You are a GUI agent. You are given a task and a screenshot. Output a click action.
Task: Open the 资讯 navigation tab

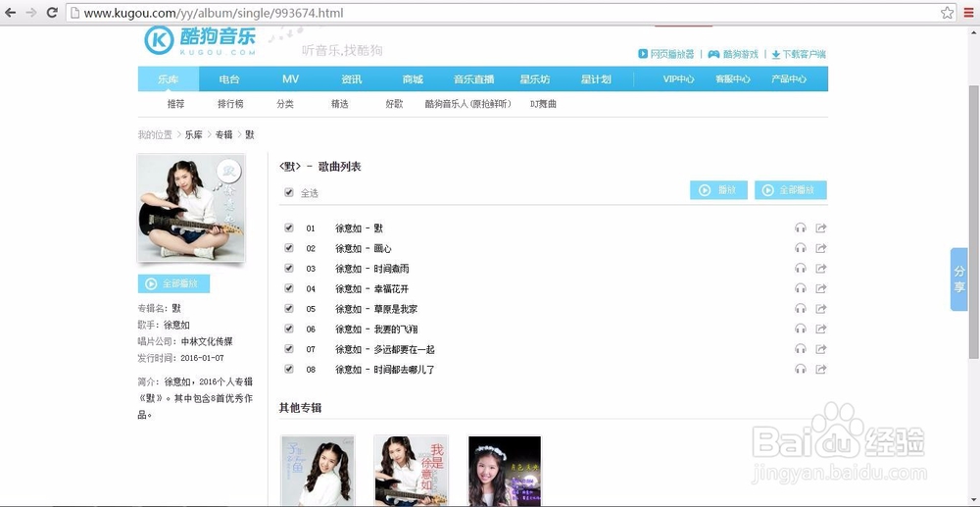click(x=351, y=79)
